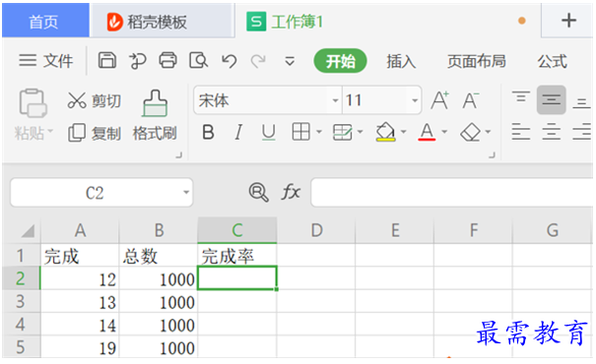Click the draw border table icon
The image size is (596, 364).
coord(342,132)
